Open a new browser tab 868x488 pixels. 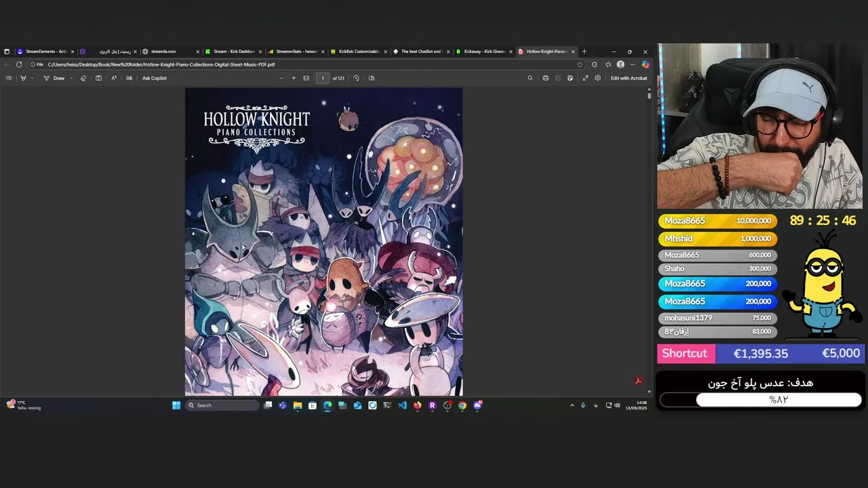[x=584, y=52]
